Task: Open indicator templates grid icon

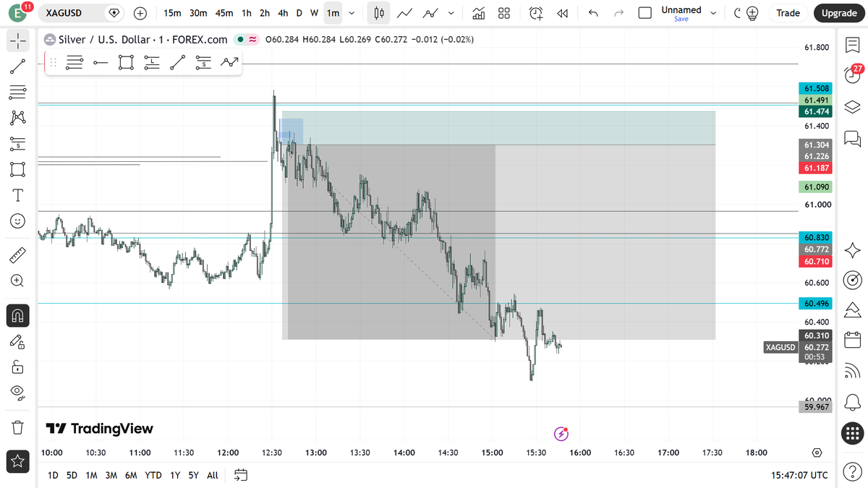Action: click(x=504, y=13)
